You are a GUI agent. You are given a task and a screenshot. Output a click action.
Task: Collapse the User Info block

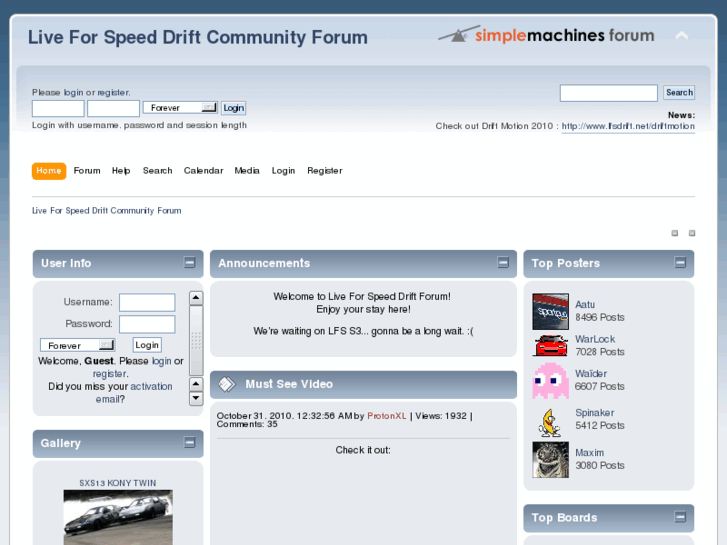[x=189, y=263]
